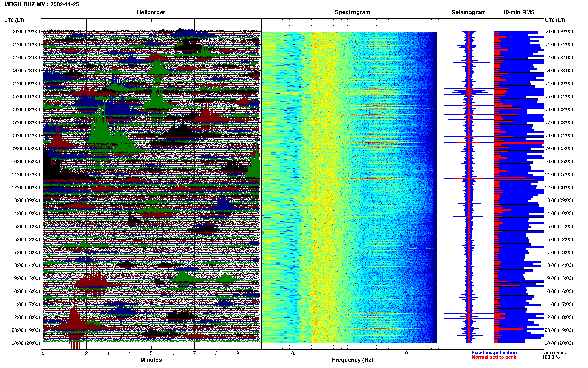Click the left '06:00 (02:00)' time label
The image size is (588, 368).
click(x=26, y=109)
